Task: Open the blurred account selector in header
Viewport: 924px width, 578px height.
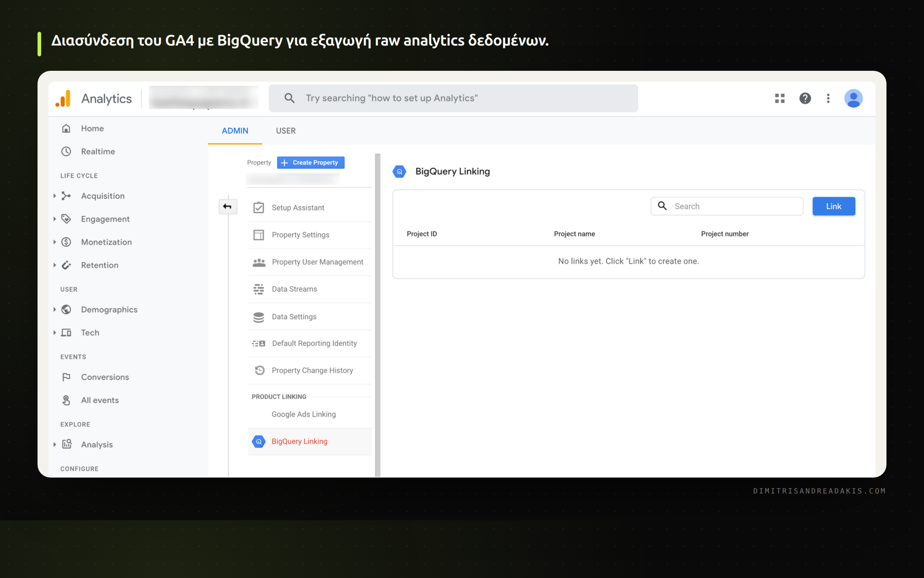Action: click(x=204, y=98)
